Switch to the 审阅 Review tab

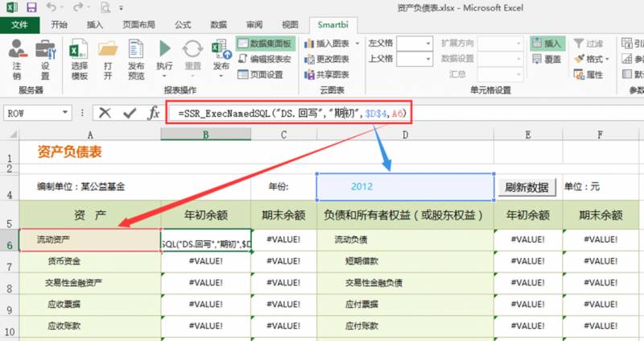tap(254, 25)
